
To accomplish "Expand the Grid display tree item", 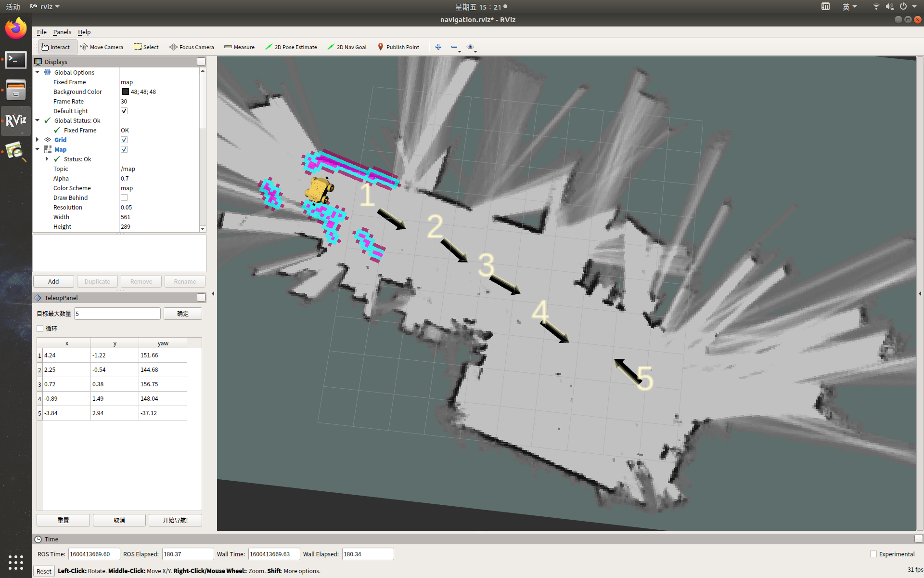I will click(x=38, y=140).
